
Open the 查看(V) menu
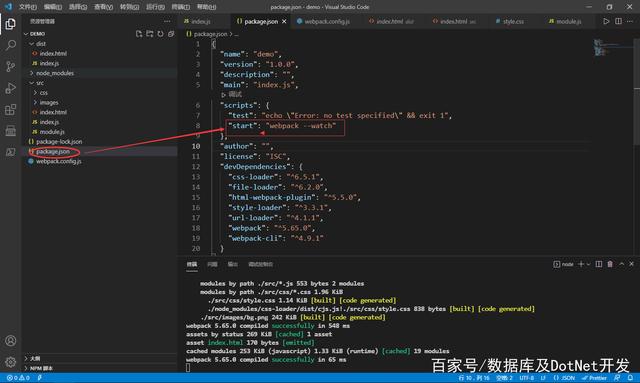click(103, 7)
